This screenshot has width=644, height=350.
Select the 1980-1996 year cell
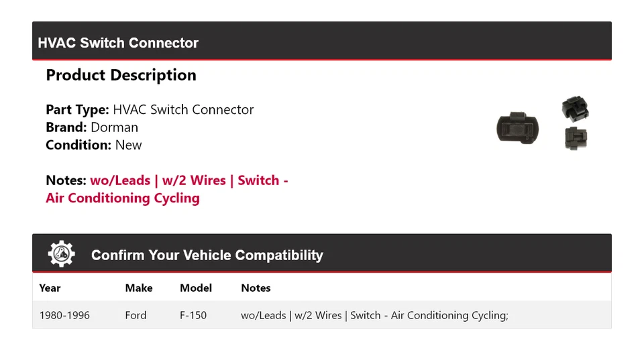pyautogui.click(x=64, y=315)
